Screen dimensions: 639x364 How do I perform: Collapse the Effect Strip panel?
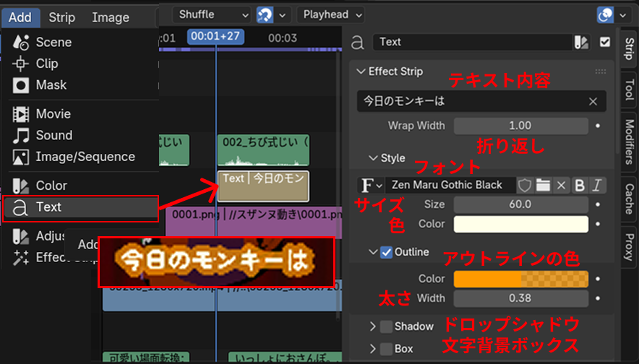coord(360,71)
